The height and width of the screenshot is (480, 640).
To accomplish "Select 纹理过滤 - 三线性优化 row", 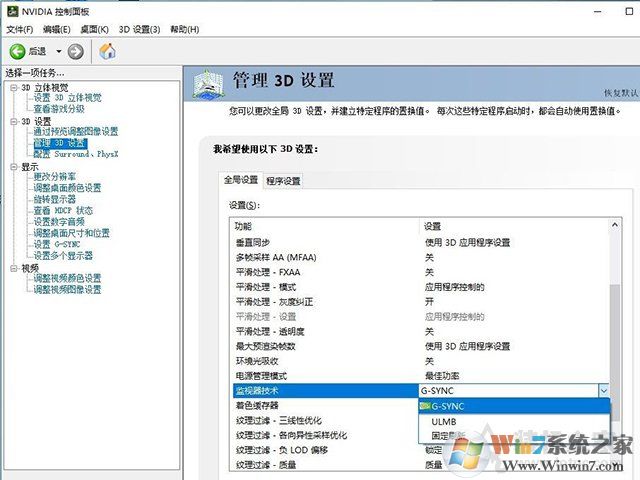I will (x=326, y=420).
